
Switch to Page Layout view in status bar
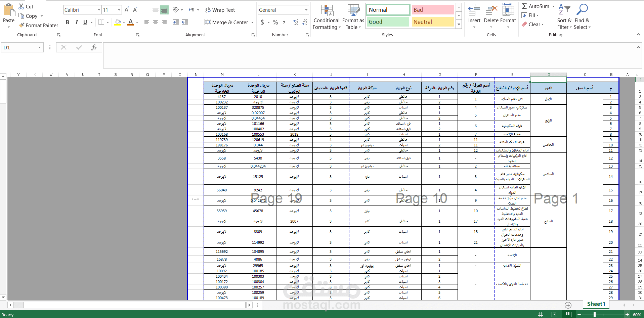[x=554, y=314]
